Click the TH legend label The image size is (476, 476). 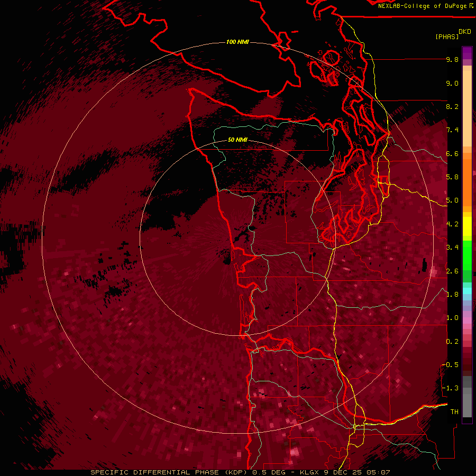454,412
